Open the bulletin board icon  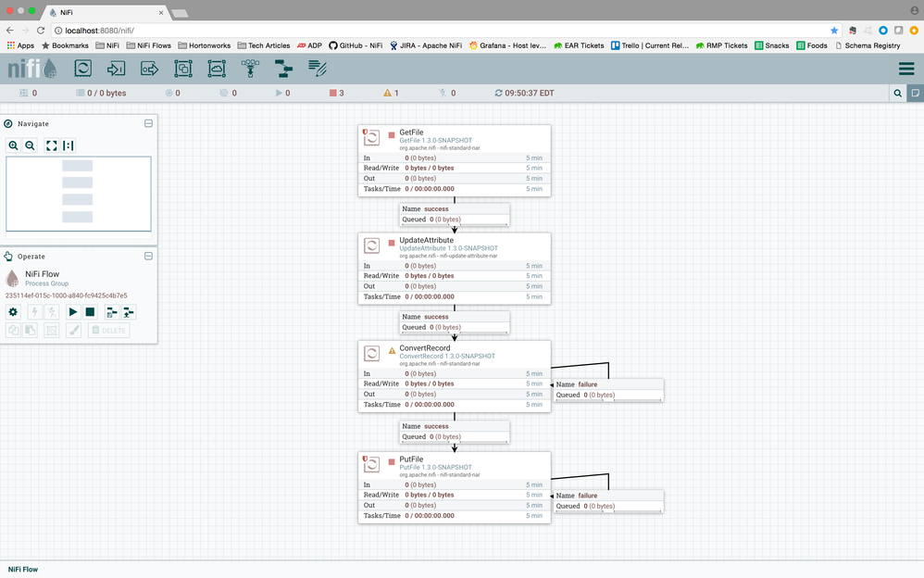pyautogui.click(x=915, y=94)
